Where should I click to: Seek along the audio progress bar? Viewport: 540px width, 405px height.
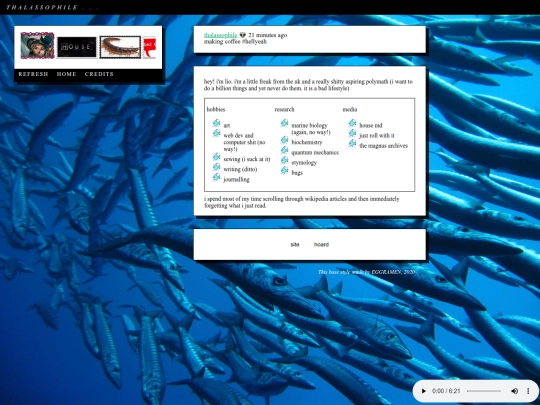(484, 391)
